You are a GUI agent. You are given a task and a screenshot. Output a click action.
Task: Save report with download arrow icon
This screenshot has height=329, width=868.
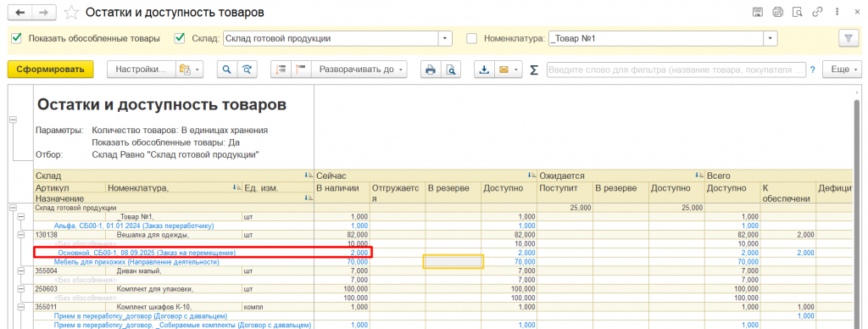click(x=484, y=70)
